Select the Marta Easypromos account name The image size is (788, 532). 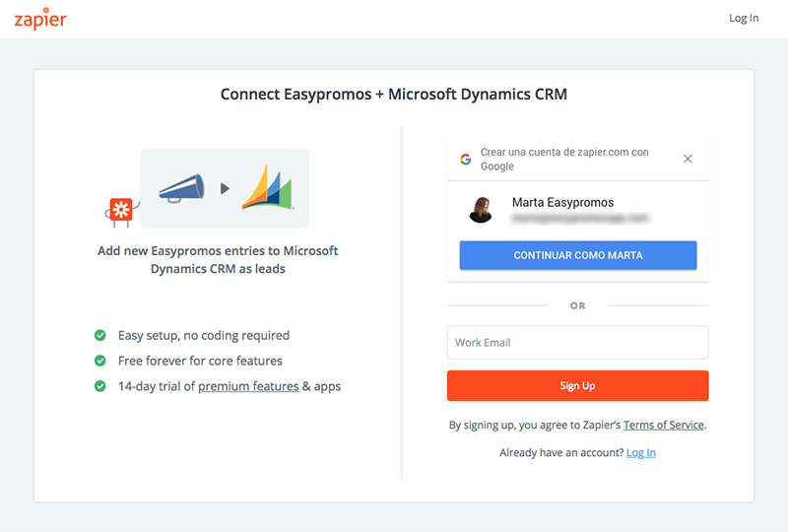[x=562, y=202]
